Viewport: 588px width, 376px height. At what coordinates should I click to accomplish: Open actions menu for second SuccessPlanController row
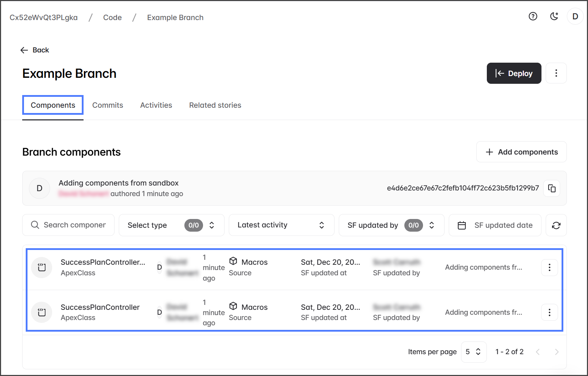549,312
